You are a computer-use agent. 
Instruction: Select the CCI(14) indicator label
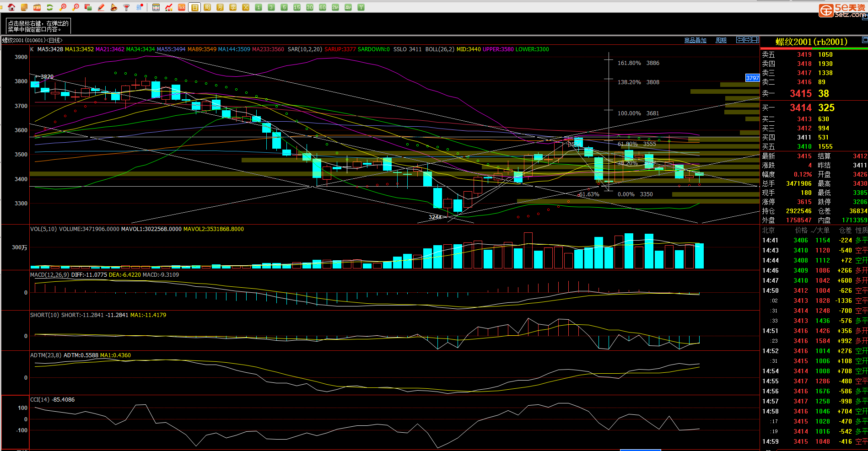coord(40,400)
